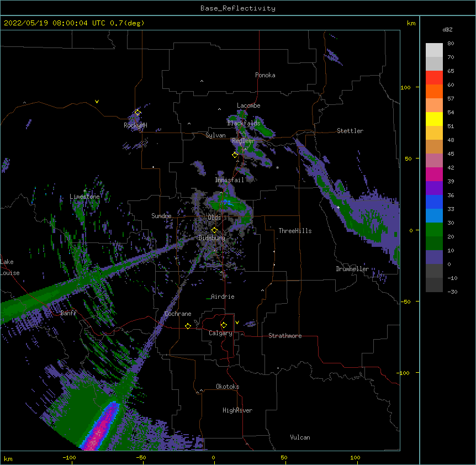Click the HighRiver label

237,410
